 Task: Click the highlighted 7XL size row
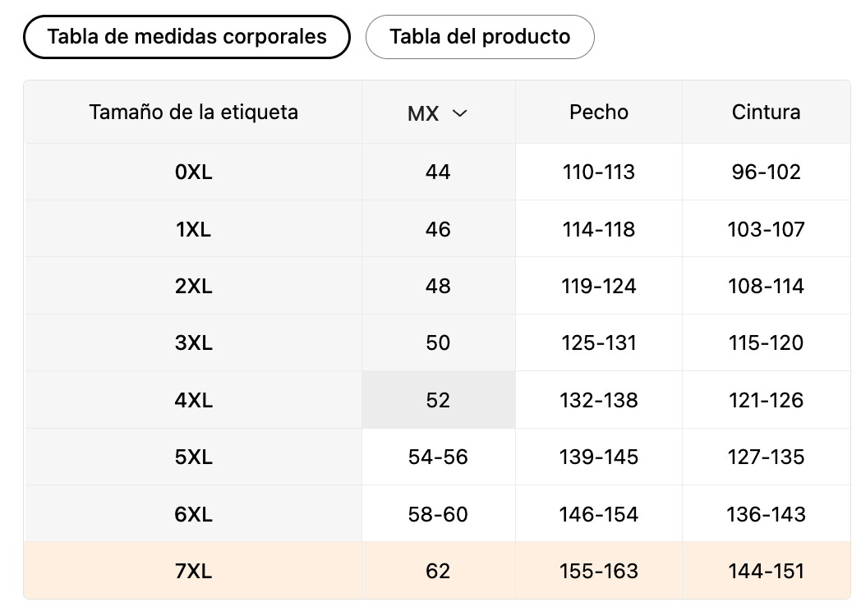[193, 571]
